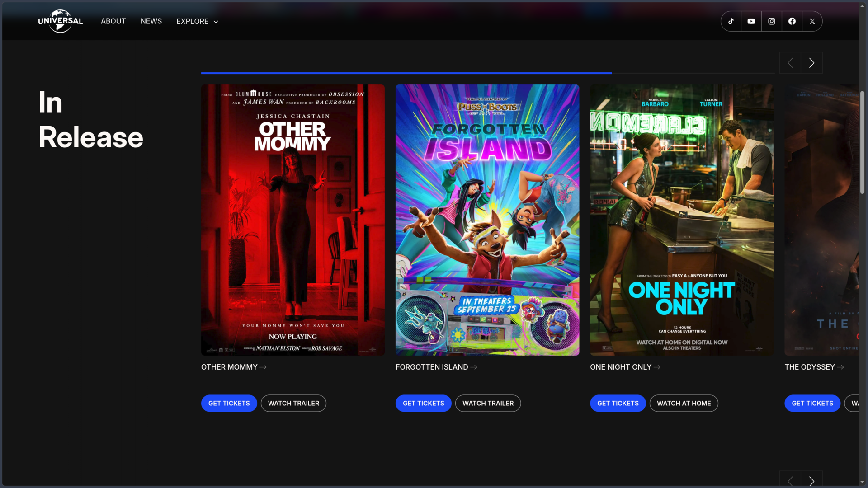Open the About page
This screenshot has width=868, height=488.
pos(113,21)
